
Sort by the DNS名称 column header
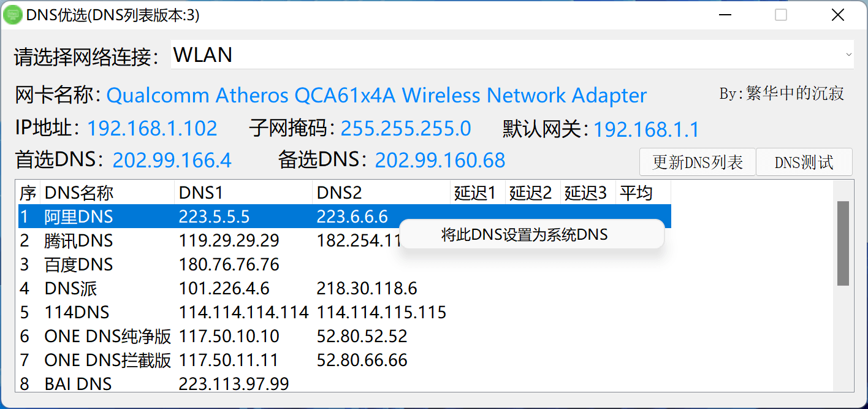(x=107, y=193)
